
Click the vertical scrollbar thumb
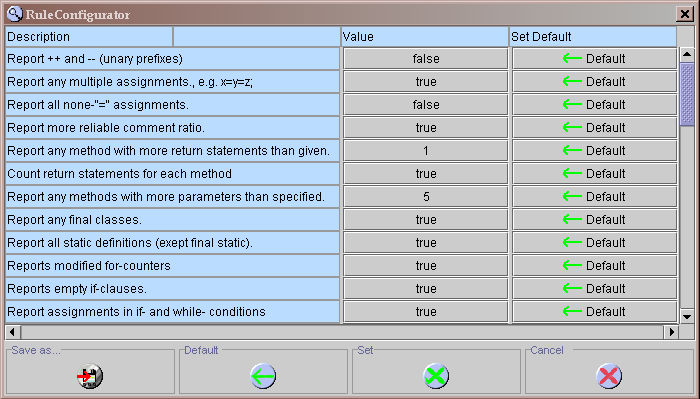click(687, 94)
